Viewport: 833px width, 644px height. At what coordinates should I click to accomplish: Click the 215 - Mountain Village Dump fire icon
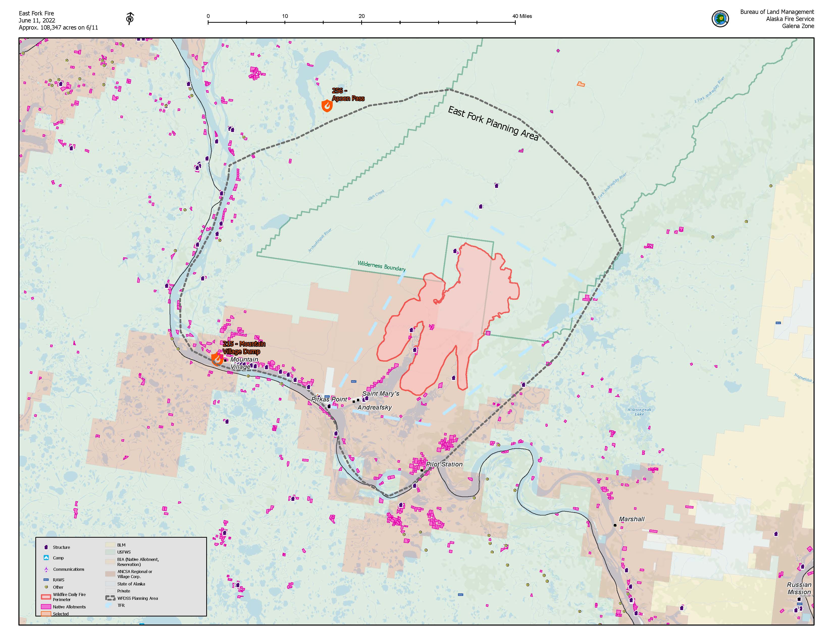pyautogui.click(x=217, y=359)
